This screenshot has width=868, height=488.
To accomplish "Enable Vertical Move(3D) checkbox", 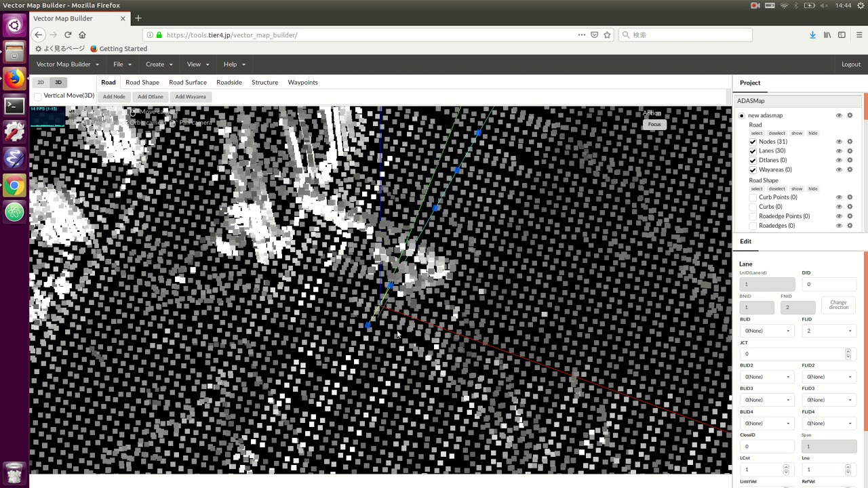I will point(38,96).
